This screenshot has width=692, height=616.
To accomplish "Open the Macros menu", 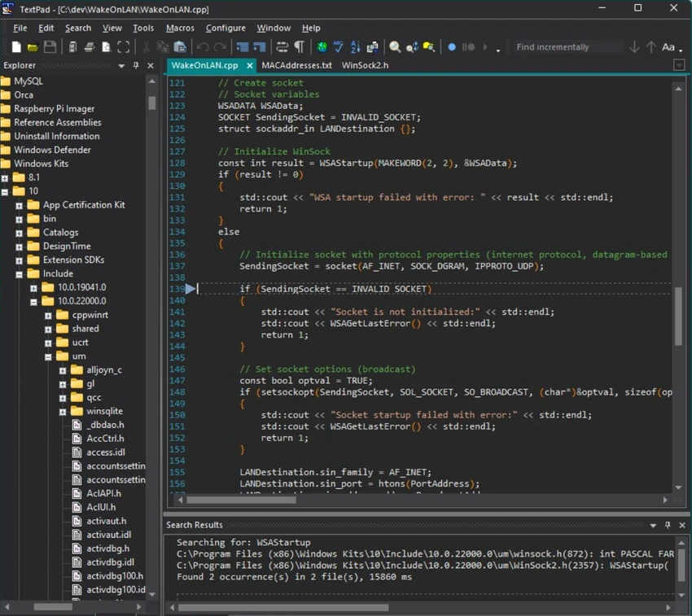I will 180,28.
